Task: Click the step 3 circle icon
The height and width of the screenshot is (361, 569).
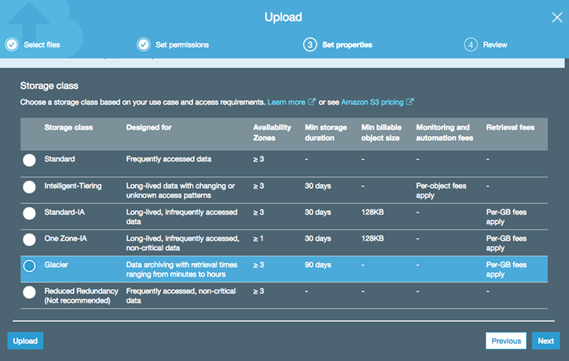Action: (x=310, y=45)
